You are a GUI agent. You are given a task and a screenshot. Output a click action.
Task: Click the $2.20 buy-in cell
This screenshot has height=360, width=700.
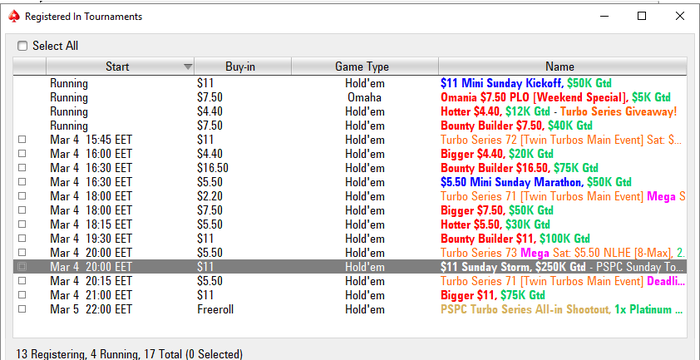[x=209, y=196]
